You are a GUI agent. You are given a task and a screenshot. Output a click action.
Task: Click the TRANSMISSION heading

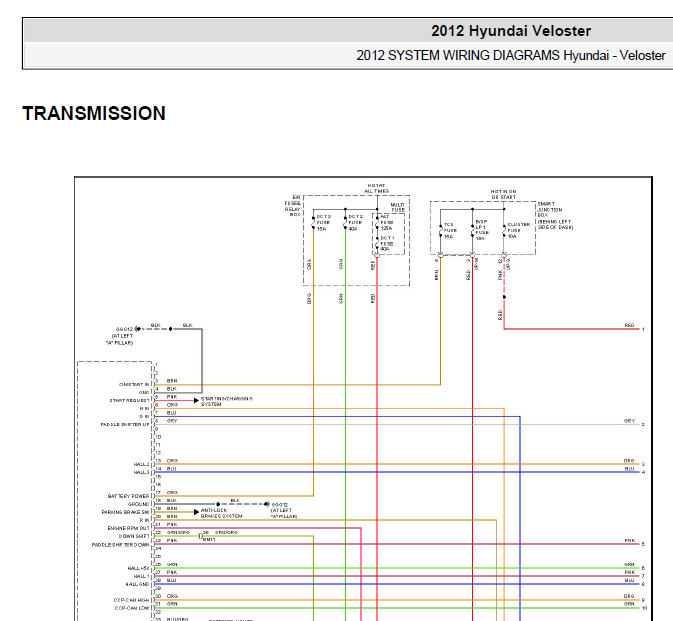coord(94,114)
